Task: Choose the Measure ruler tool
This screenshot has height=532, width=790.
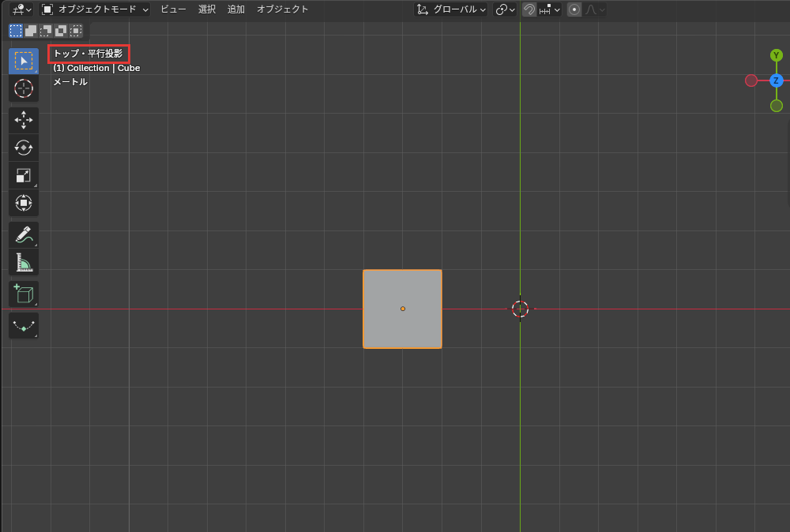Action: pos(24,263)
